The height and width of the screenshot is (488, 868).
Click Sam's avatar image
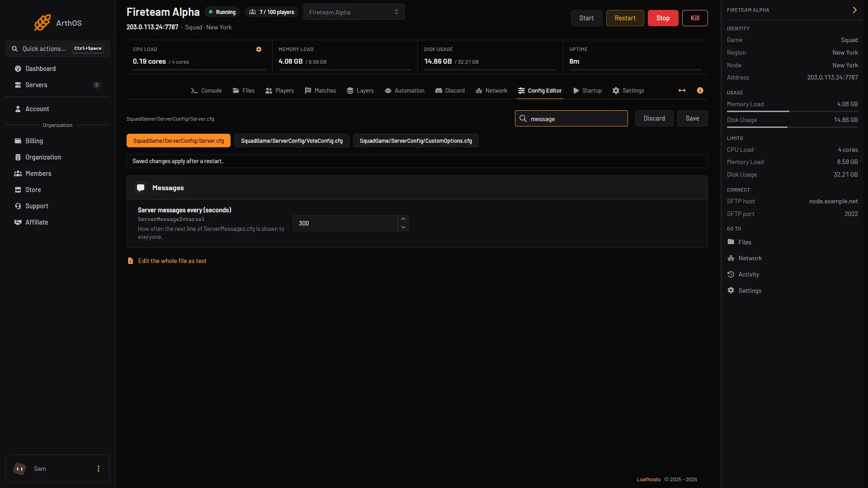pos(20,469)
